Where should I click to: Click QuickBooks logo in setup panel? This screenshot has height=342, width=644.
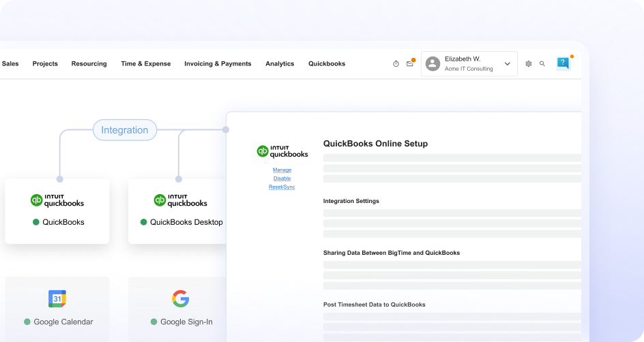point(282,151)
